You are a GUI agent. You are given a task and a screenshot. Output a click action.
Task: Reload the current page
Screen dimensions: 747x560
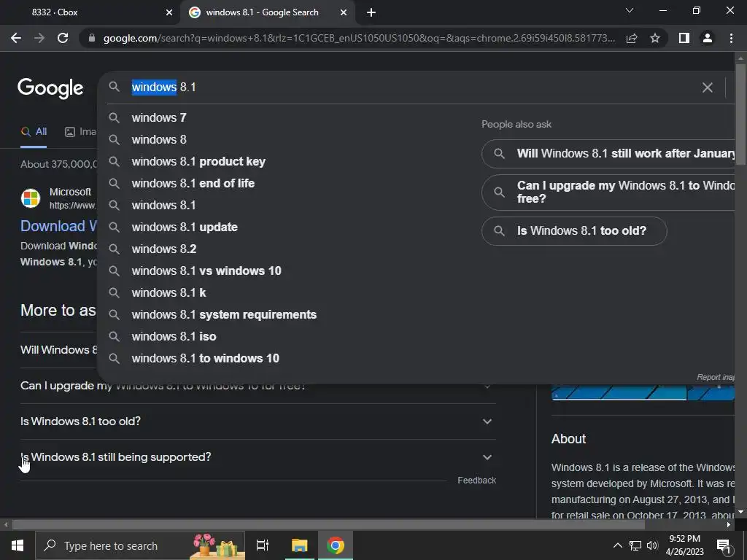(x=63, y=38)
